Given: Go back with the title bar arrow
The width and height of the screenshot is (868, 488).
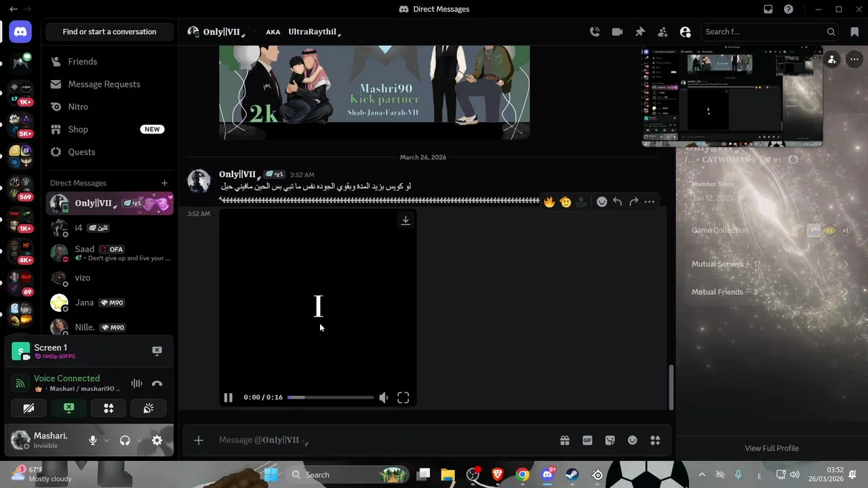Looking at the screenshot, I should (x=13, y=9).
